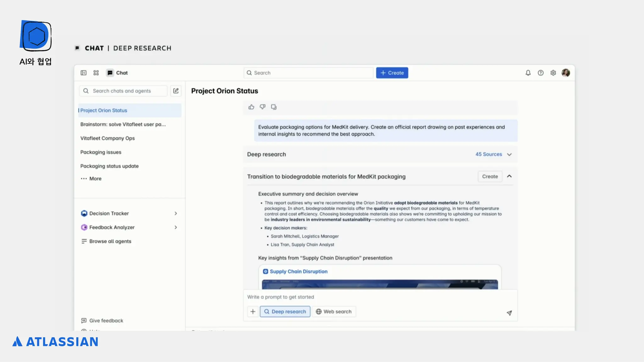Open the help question mark icon
This screenshot has width=644, height=362.
tap(541, 73)
